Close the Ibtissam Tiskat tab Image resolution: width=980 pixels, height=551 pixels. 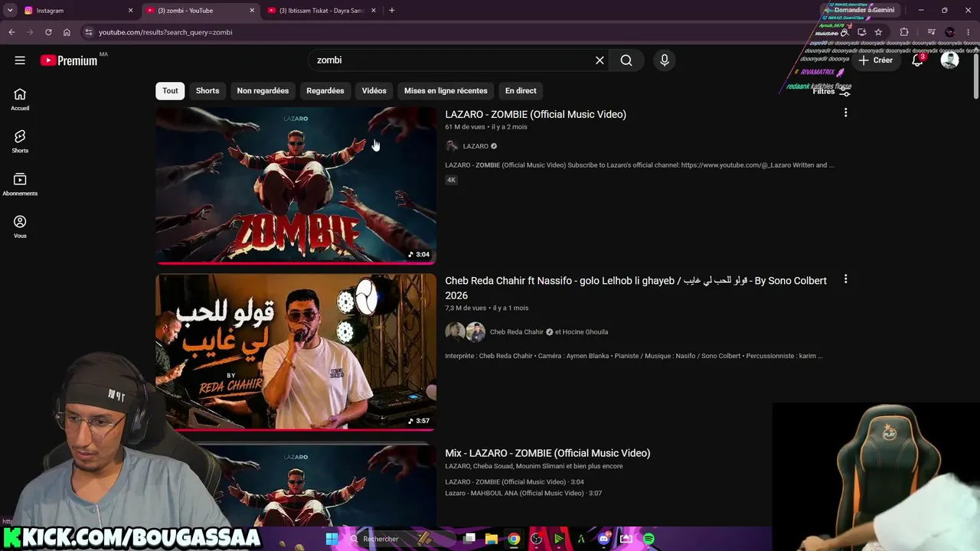point(374,11)
